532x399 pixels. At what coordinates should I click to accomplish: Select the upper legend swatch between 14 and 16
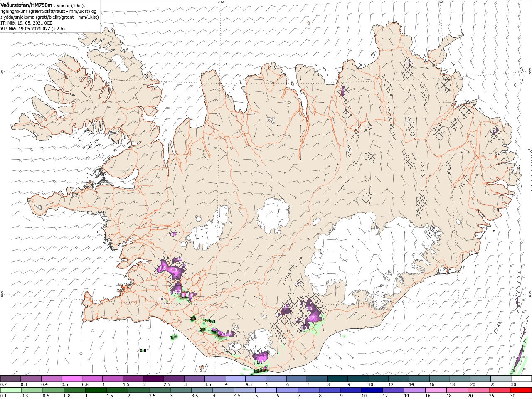click(419, 379)
